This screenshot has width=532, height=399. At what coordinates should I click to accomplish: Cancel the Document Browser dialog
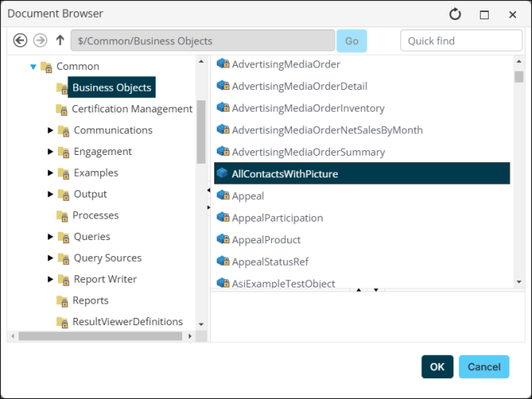(484, 367)
